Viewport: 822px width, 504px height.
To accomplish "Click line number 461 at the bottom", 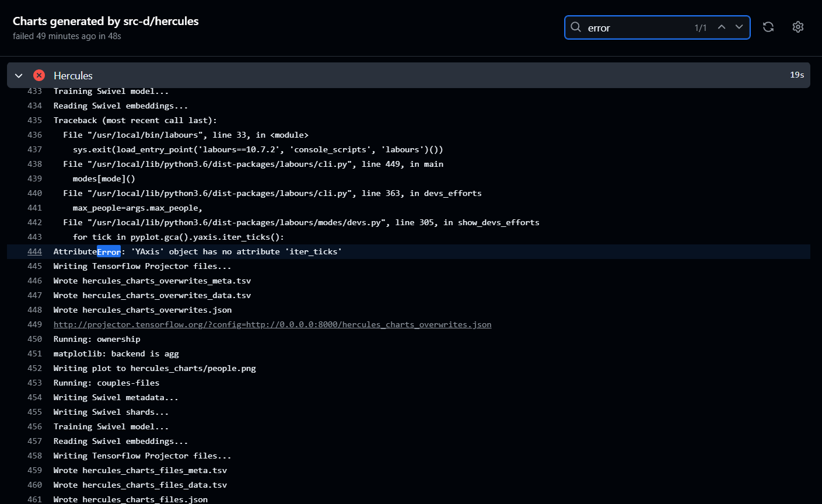I will 34,499.
